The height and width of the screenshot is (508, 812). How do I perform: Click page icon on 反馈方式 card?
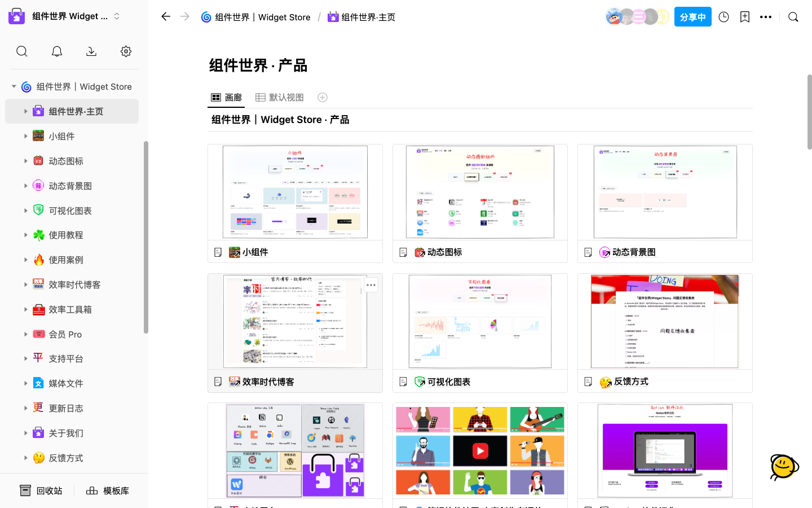pyautogui.click(x=588, y=382)
